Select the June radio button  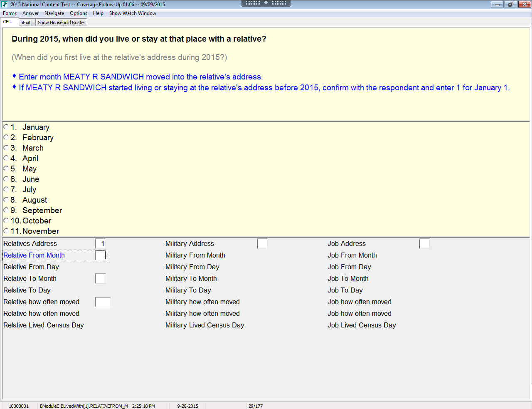point(6,179)
